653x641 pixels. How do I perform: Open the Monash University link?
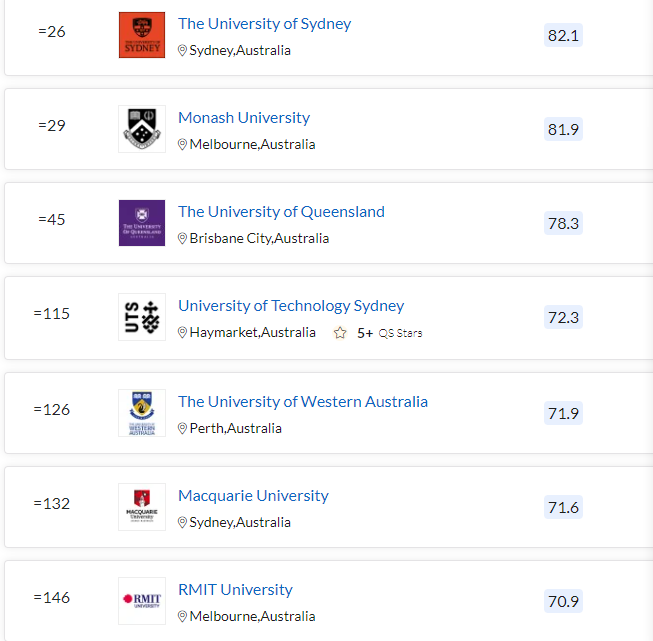pyautogui.click(x=244, y=118)
